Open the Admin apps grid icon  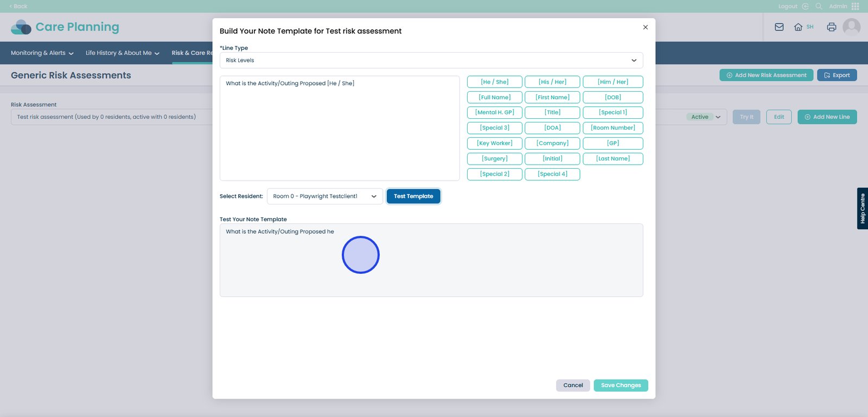(856, 7)
